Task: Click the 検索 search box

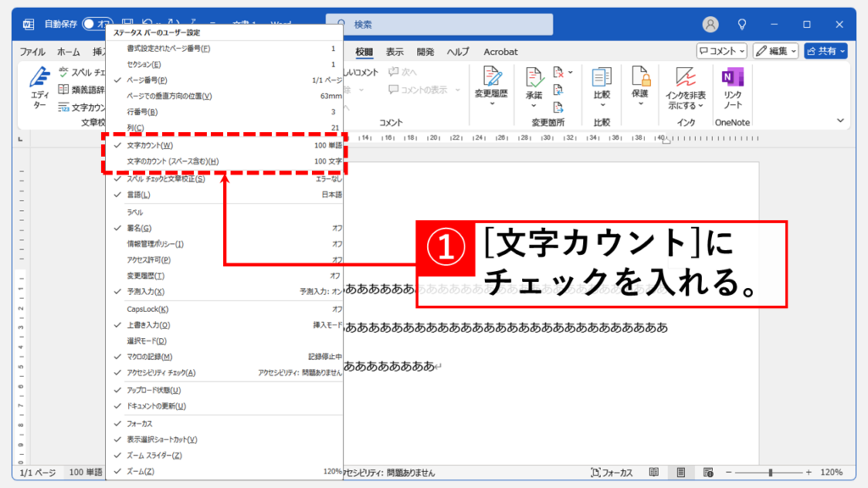Action: coord(439,25)
